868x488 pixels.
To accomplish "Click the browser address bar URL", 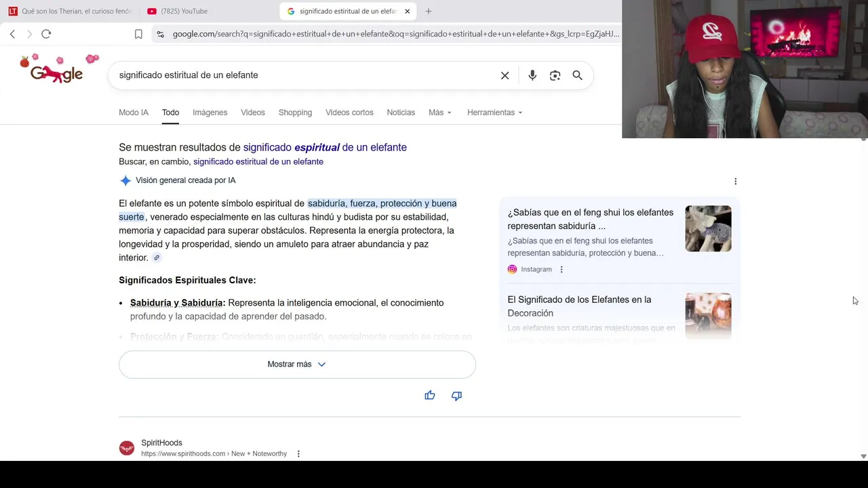I will click(x=396, y=34).
